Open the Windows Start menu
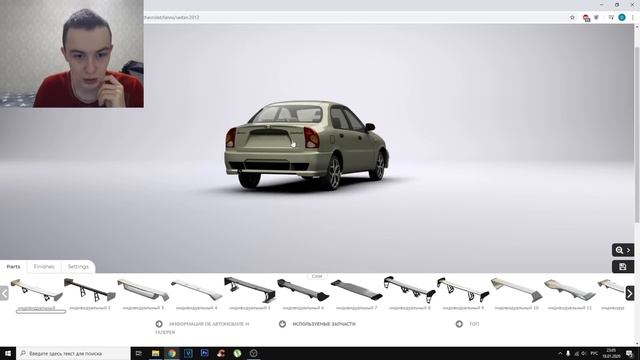640x360 pixels. pos(8,353)
